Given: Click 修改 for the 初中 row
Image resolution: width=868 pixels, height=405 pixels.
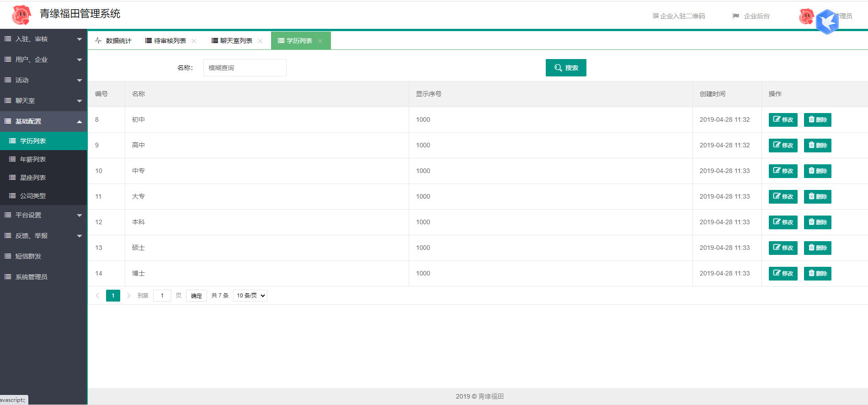Looking at the screenshot, I should coord(783,120).
